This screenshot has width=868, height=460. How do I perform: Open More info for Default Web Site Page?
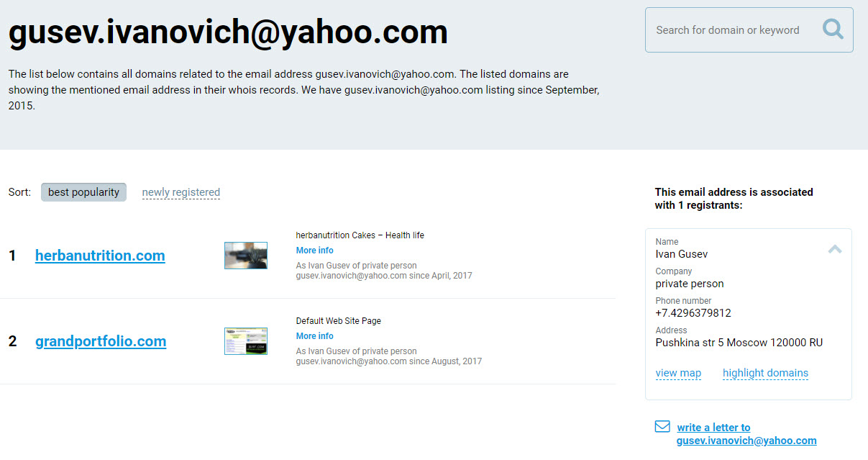click(x=315, y=336)
